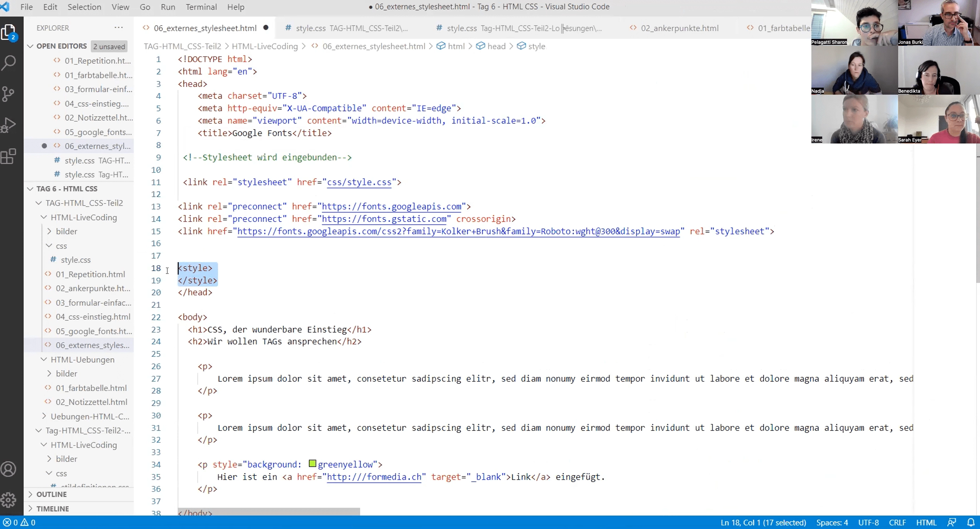Open the Accounts menu icon

[x=9, y=469]
